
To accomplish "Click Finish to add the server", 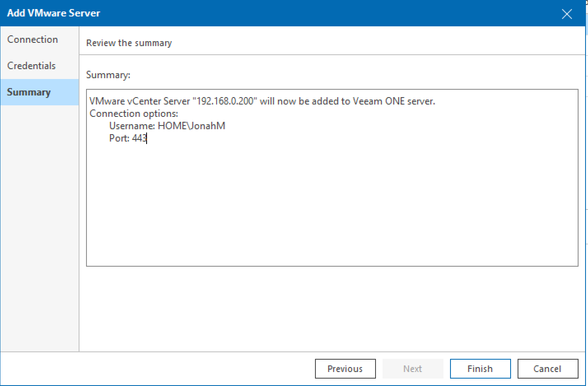I will click(x=480, y=369).
